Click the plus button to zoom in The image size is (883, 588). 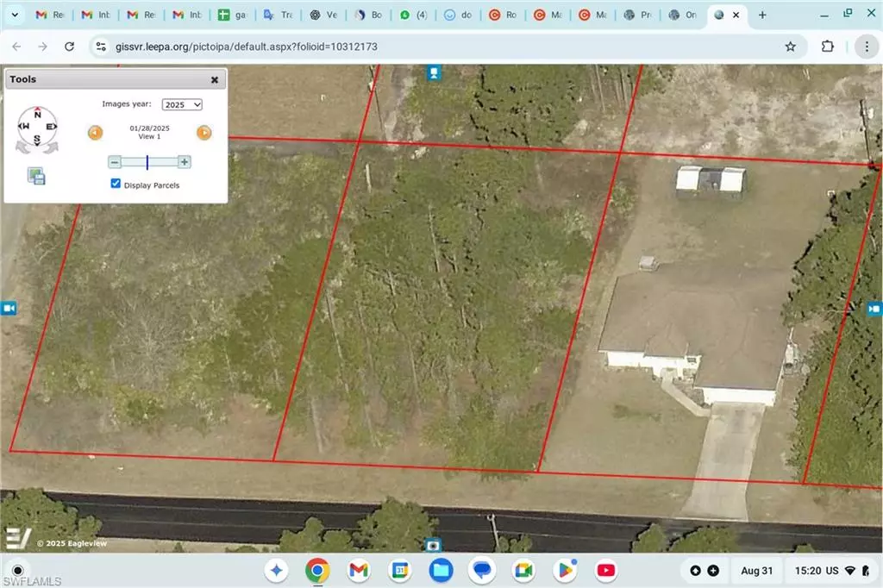[x=183, y=161]
